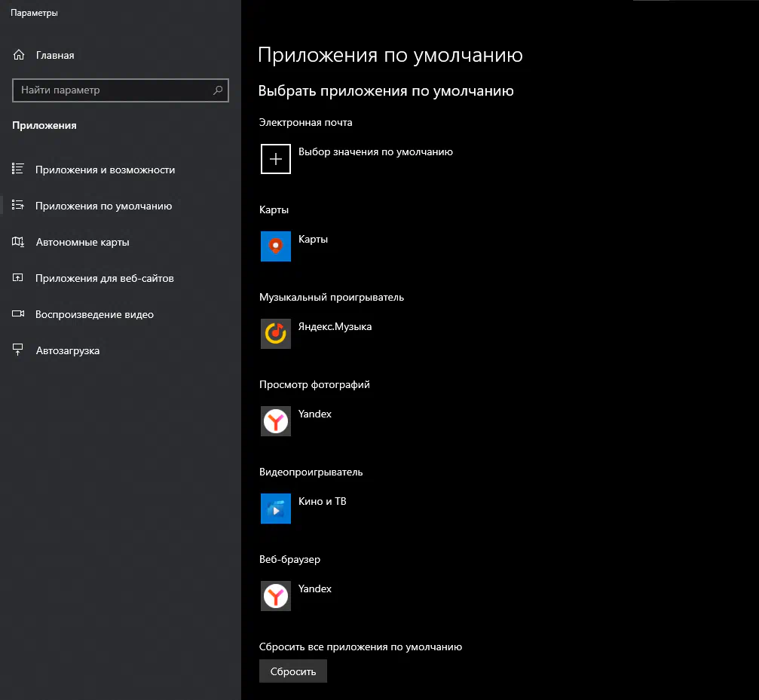Click the Электронная почта label

pyautogui.click(x=305, y=122)
